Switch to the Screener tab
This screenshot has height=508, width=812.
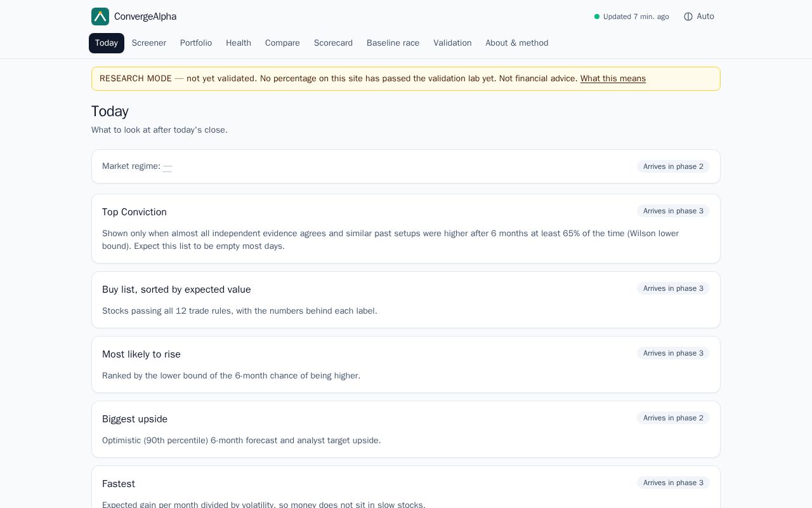(149, 43)
